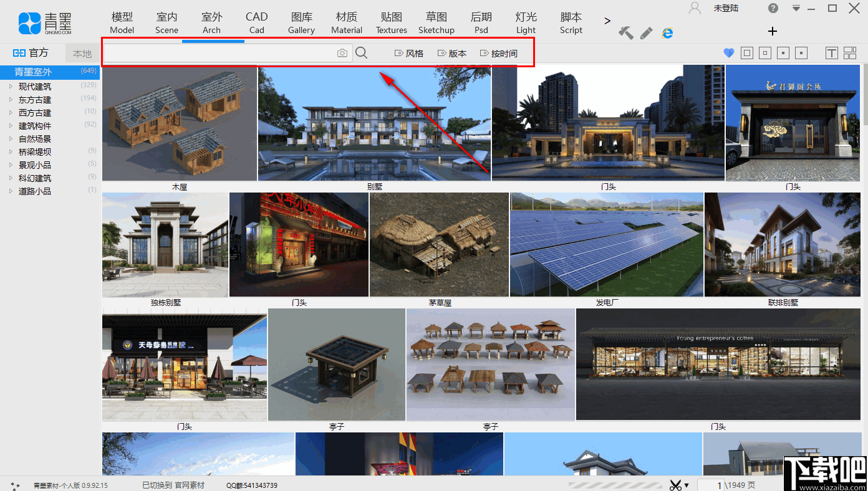This screenshot has width=868, height=491.
Task: Click the black plus add icon
Action: [x=773, y=31]
